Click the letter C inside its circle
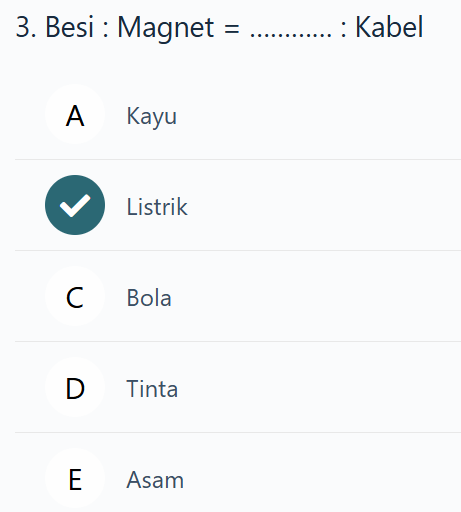 coord(75,298)
